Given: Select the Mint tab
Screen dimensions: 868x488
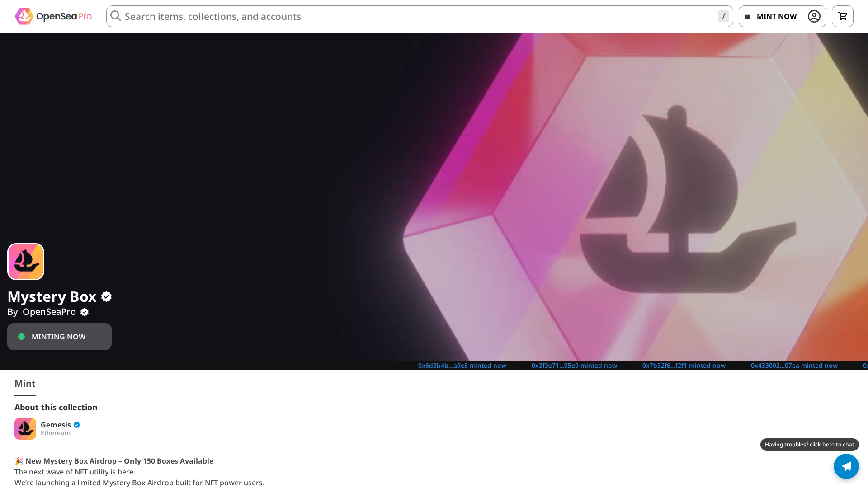Looking at the screenshot, I should tap(25, 384).
